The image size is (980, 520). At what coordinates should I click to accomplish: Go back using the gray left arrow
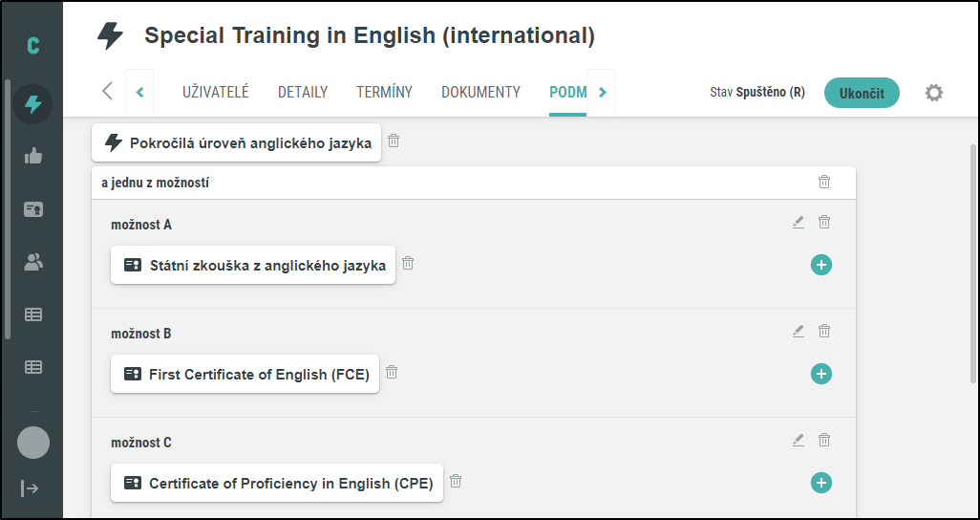[108, 92]
